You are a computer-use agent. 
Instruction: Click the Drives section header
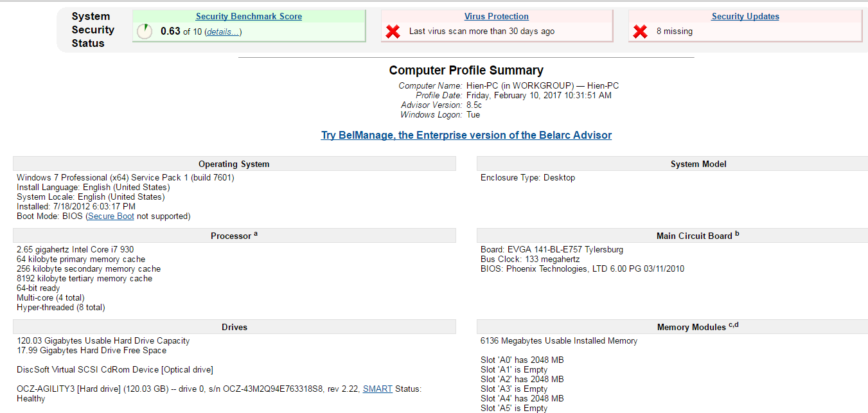click(x=234, y=327)
